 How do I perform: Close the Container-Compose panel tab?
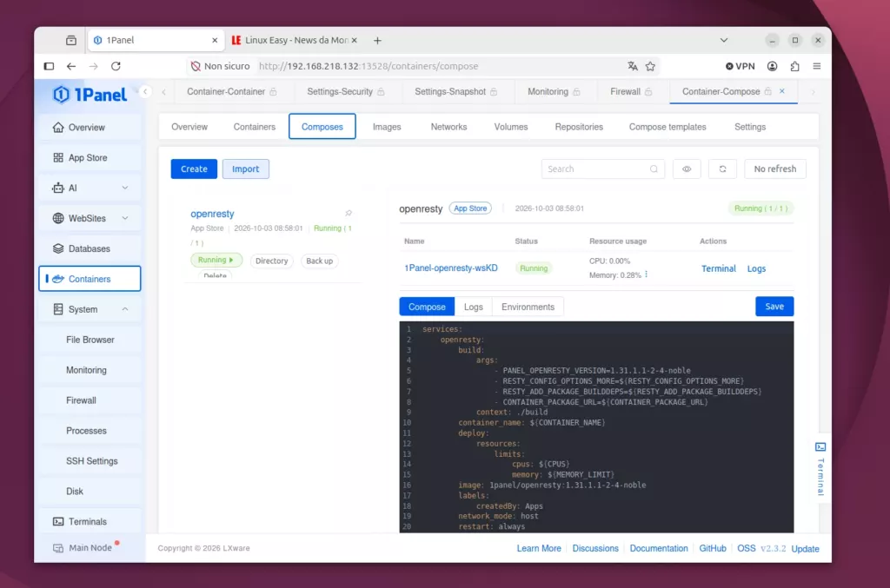[782, 91]
